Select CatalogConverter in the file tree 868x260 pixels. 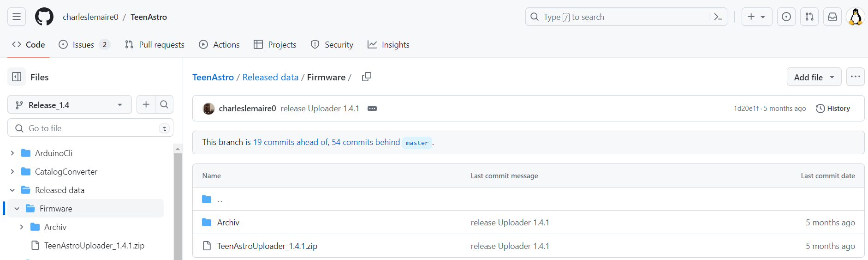[x=66, y=171]
